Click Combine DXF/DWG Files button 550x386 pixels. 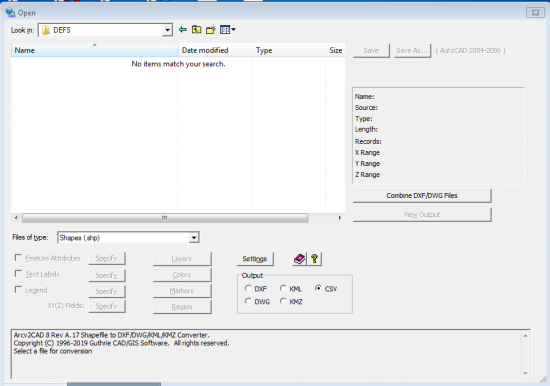[x=422, y=196]
